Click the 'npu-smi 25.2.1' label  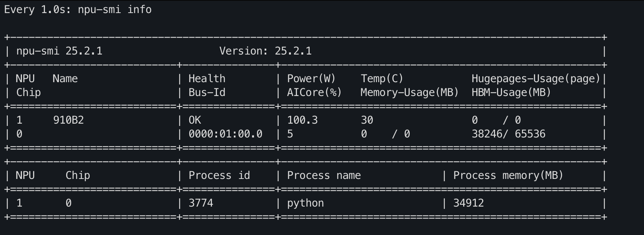click(59, 51)
